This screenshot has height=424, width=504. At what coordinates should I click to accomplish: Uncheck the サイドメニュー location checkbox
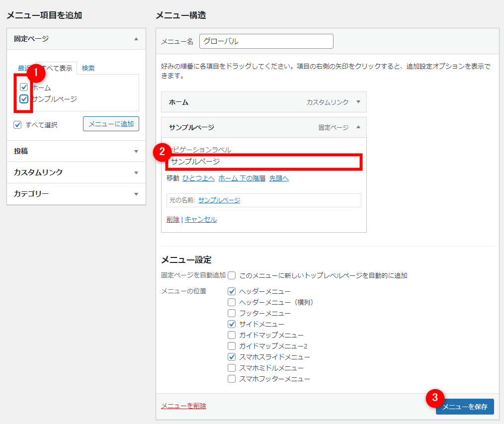click(x=231, y=324)
